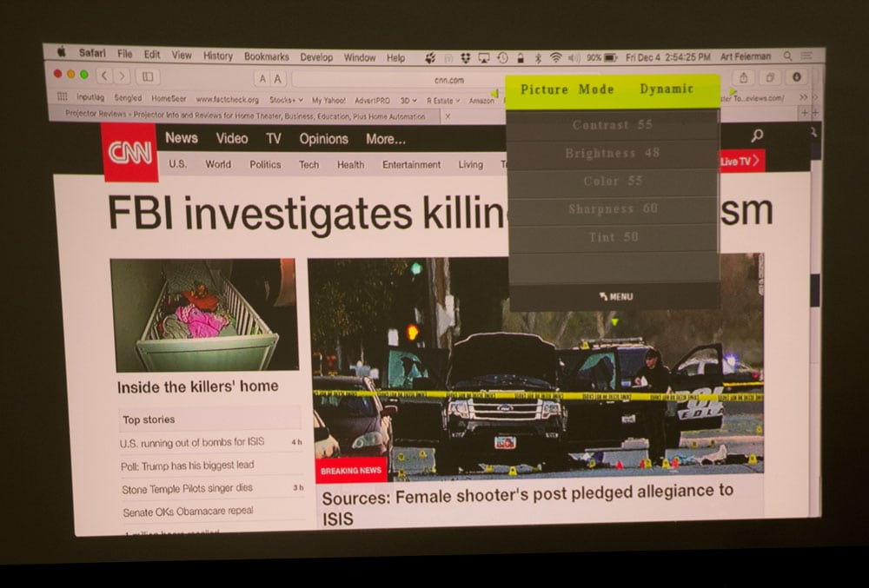Expand the Stocks bookmarks folder
Image resolution: width=869 pixels, height=588 pixels.
[286, 100]
